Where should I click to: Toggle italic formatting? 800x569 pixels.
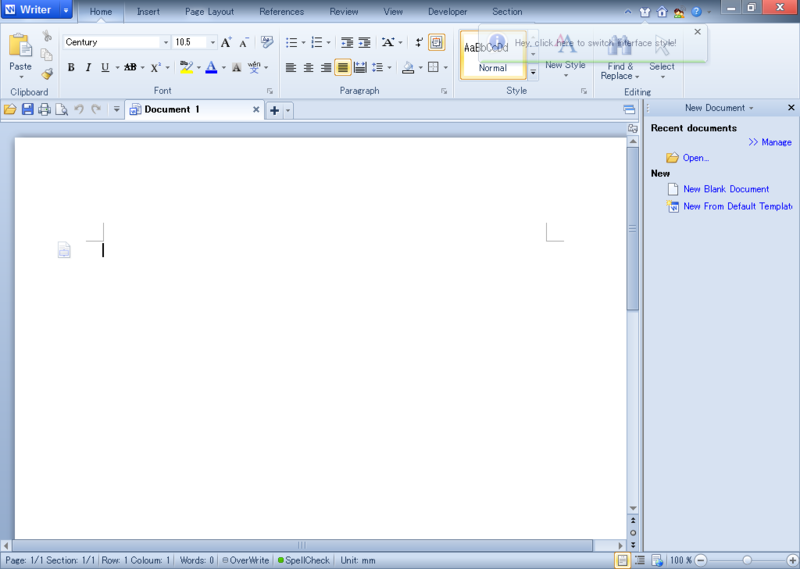pos(88,67)
